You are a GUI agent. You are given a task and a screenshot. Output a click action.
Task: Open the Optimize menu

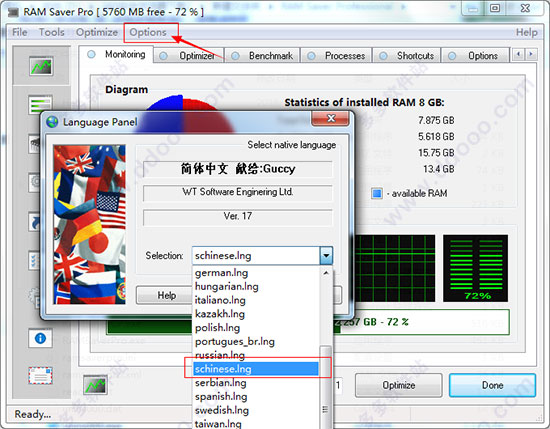[97, 32]
